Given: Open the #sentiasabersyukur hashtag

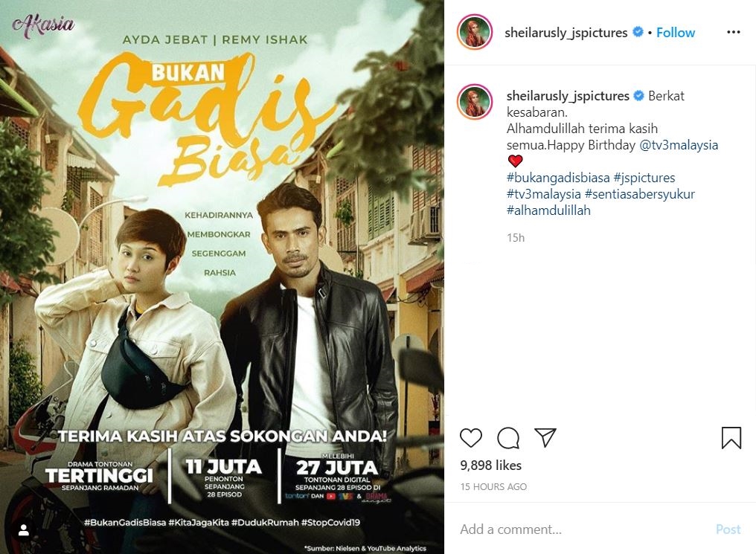Looking at the screenshot, I should tap(640, 194).
